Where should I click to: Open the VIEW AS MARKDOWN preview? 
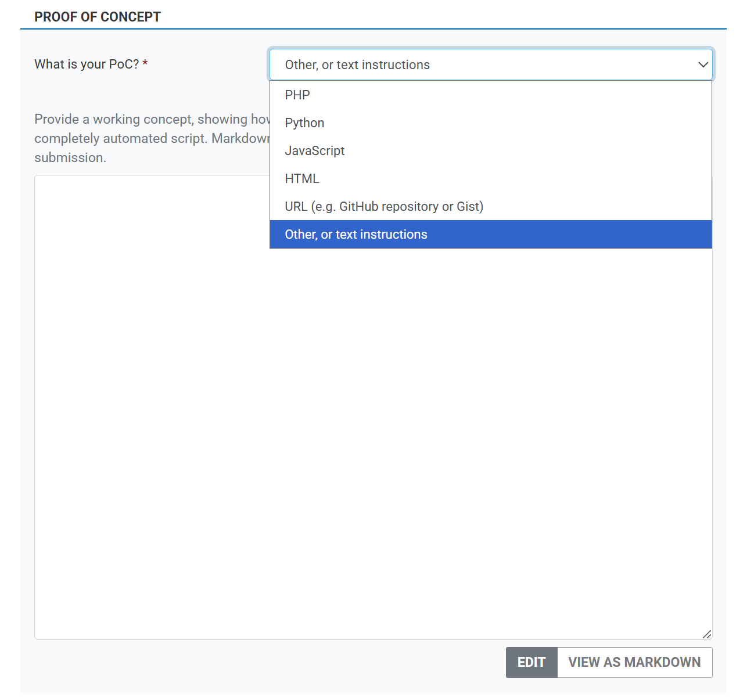[634, 662]
